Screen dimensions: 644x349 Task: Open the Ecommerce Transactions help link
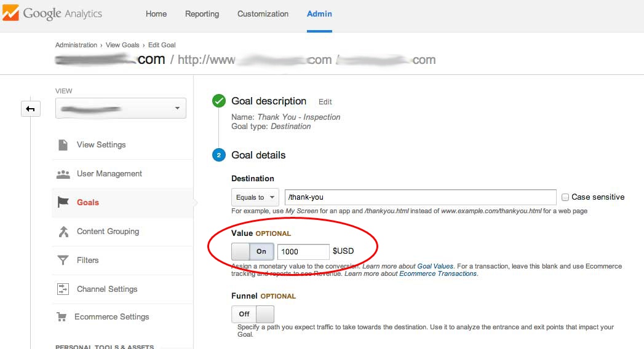point(438,273)
